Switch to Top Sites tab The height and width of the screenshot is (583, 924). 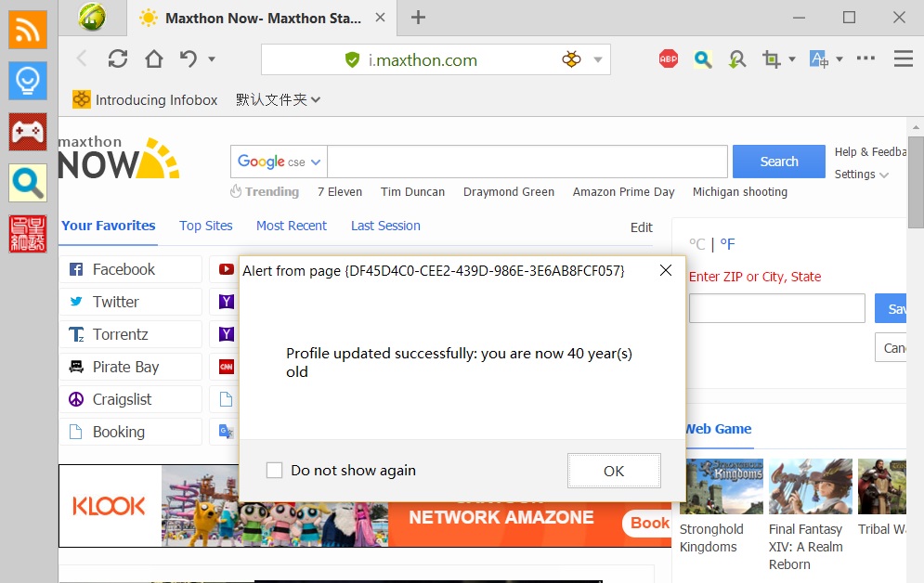(x=205, y=226)
